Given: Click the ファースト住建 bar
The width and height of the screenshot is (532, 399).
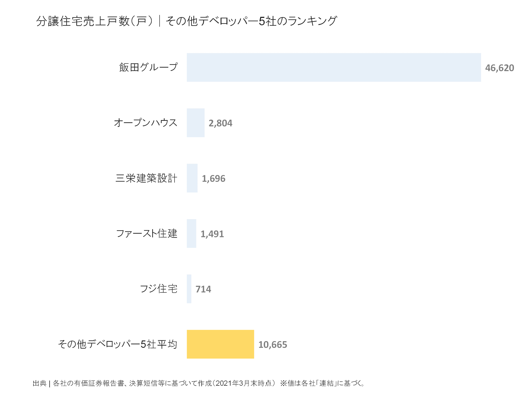Looking at the screenshot, I should click(191, 233).
